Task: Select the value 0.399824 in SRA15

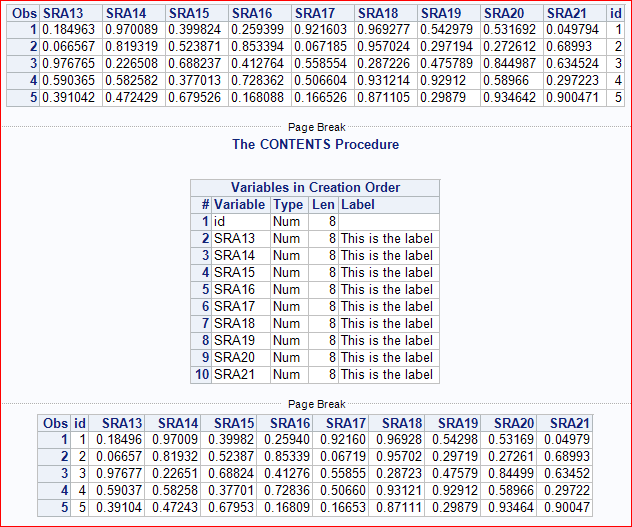Action: pyautogui.click(x=194, y=30)
